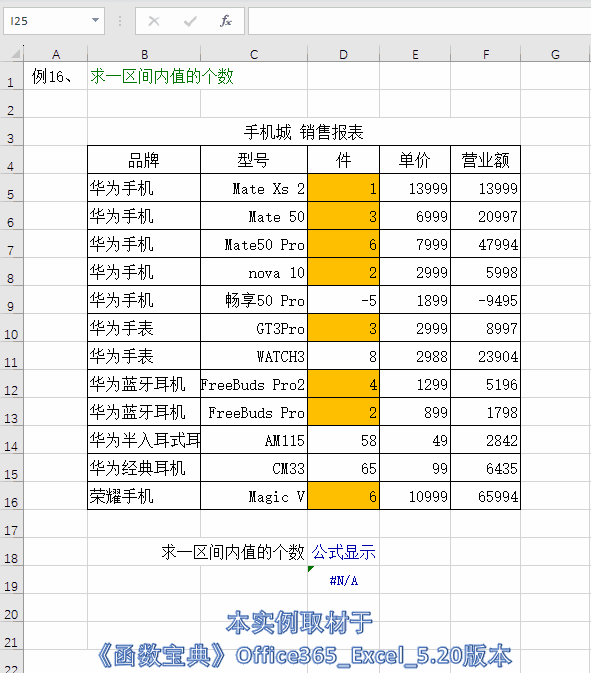Click the blue 公式显示 label
The image size is (591, 673).
(x=343, y=552)
